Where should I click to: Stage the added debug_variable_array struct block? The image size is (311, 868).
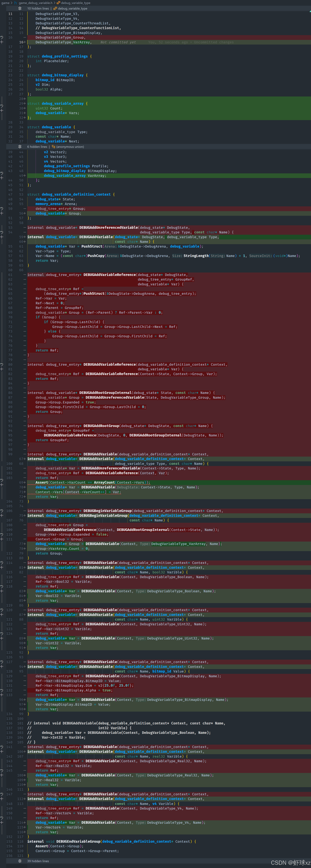[x=2, y=111]
